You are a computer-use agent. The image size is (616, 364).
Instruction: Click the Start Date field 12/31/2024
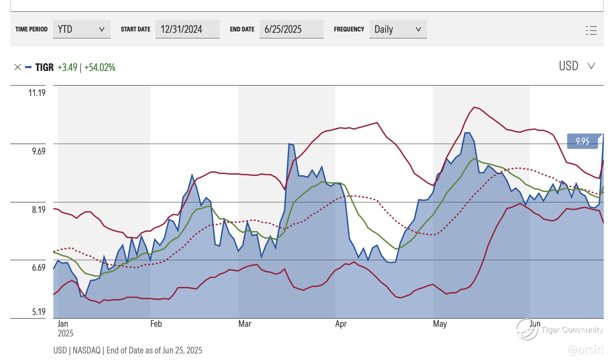point(187,29)
